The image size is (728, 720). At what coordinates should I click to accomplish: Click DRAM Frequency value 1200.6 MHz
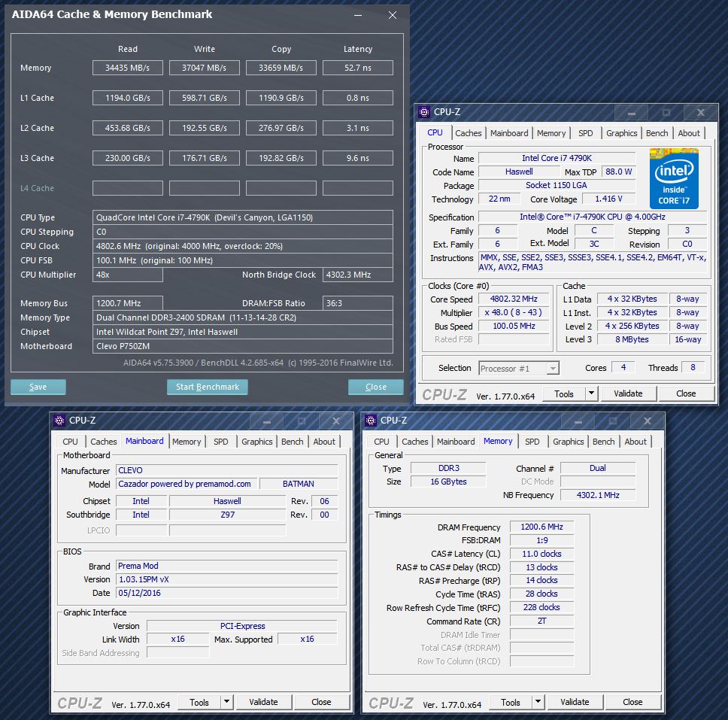pyautogui.click(x=541, y=527)
